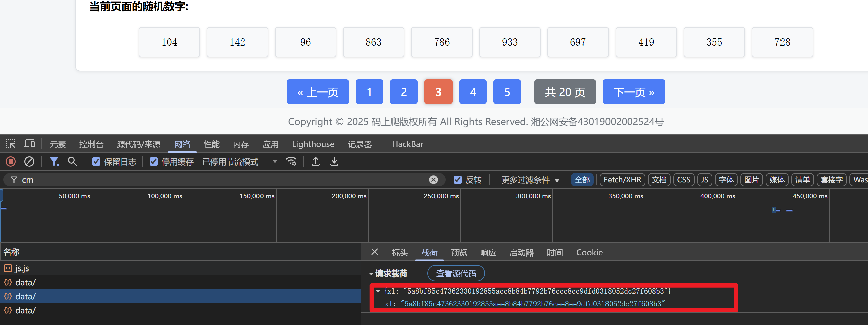
Task: Filter requests by 字体
Action: 726,180
